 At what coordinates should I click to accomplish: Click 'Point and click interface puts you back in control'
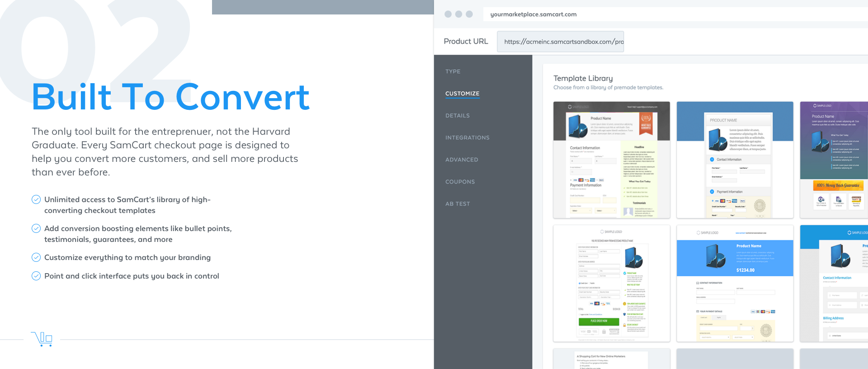click(x=132, y=276)
